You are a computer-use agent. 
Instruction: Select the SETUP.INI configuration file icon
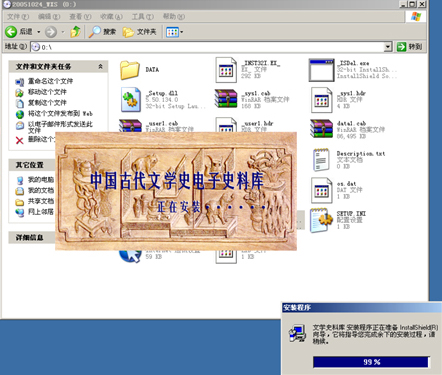point(321,220)
